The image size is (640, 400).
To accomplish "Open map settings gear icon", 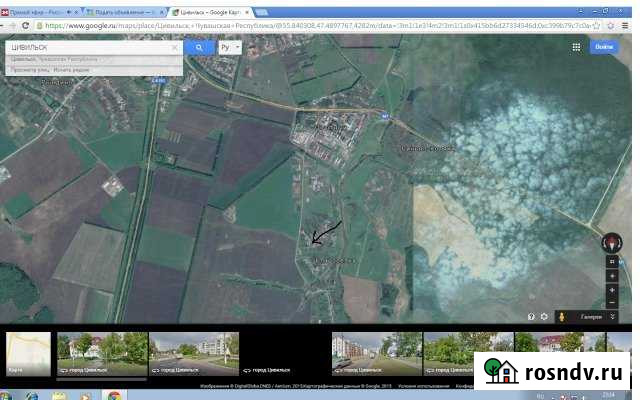I will (x=543, y=316).
